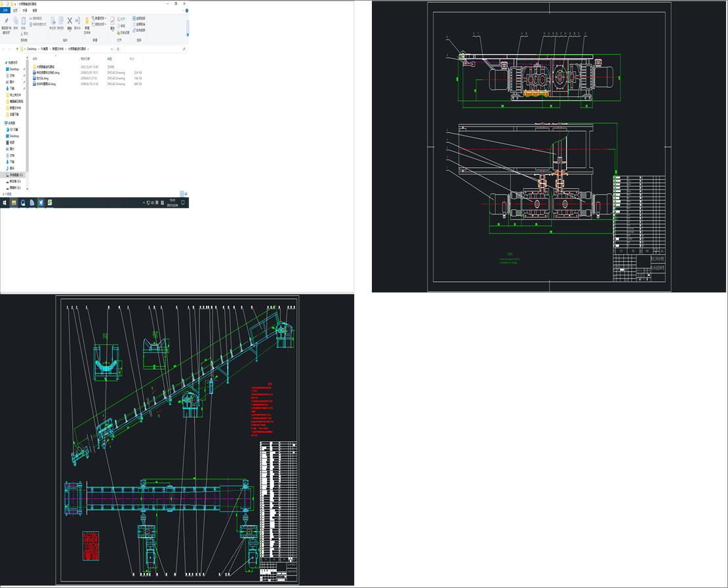728x588 pixels.
Task: Click the IME language indicator in tray
Action: (x=157, y=203)
